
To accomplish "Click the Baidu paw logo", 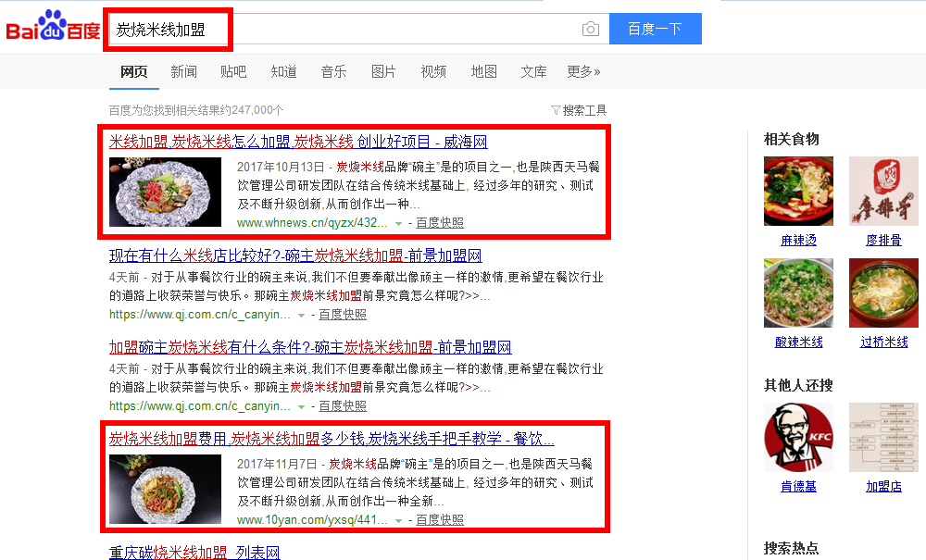I will click(x=53, y=25).
